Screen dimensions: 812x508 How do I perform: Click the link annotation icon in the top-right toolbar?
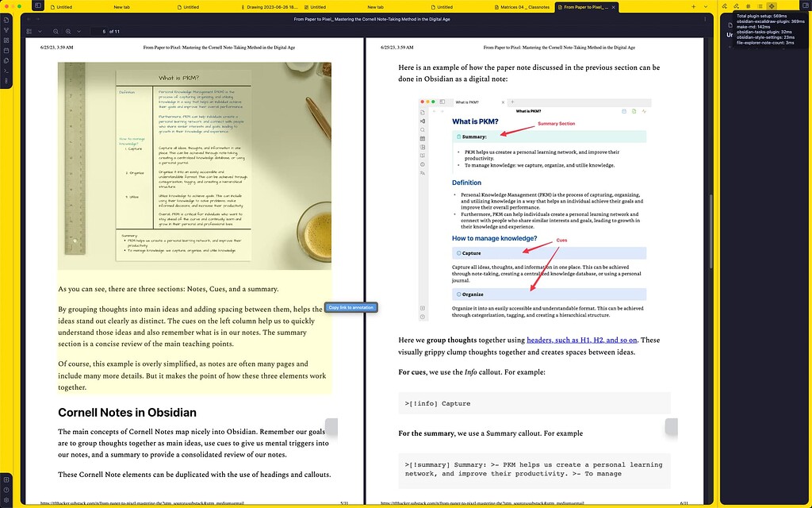tap(725, 6)
